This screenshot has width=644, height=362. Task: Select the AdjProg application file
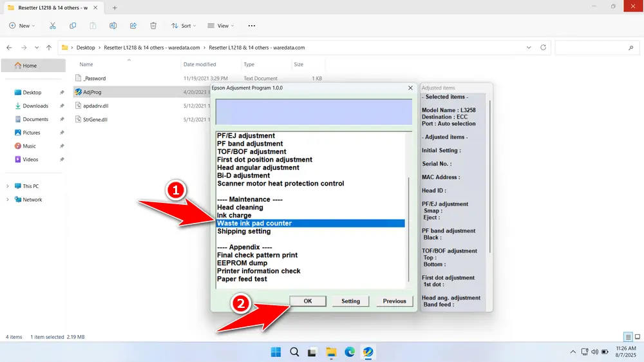(92, 92)
